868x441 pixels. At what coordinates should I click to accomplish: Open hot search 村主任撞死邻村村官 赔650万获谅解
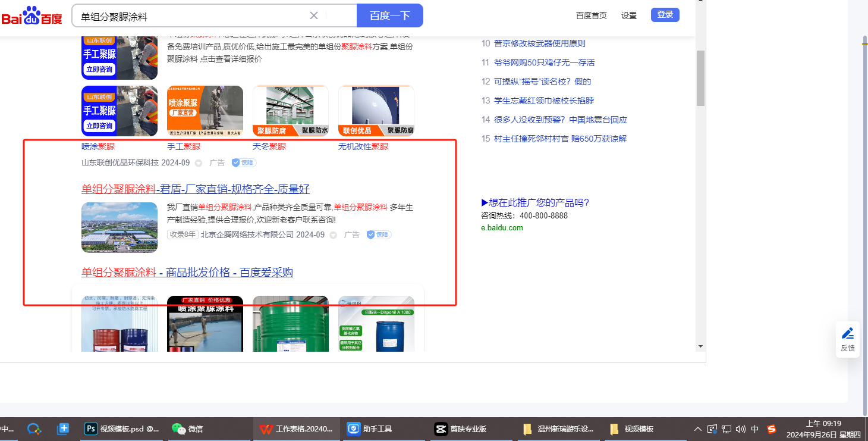click(561, 139)
